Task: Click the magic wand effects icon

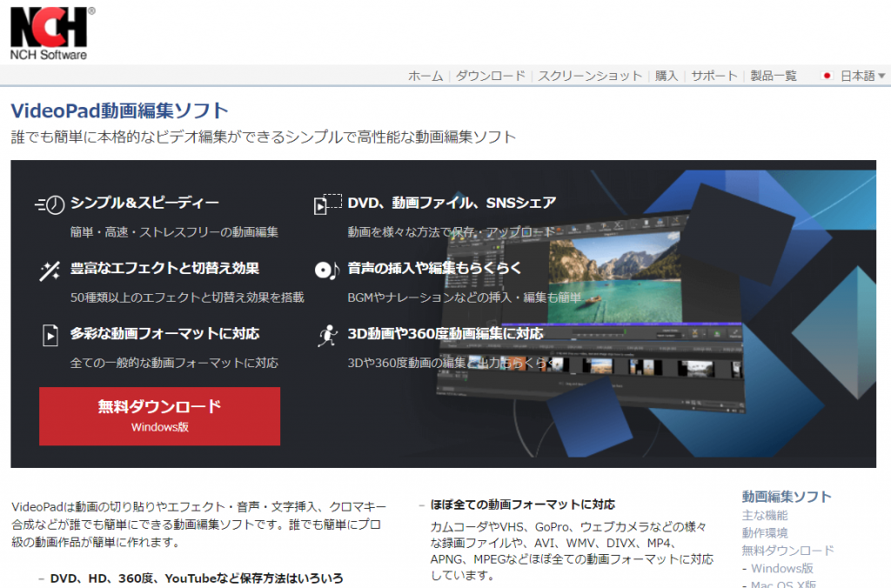Action: pyautogui.click(x=50, y=271)
